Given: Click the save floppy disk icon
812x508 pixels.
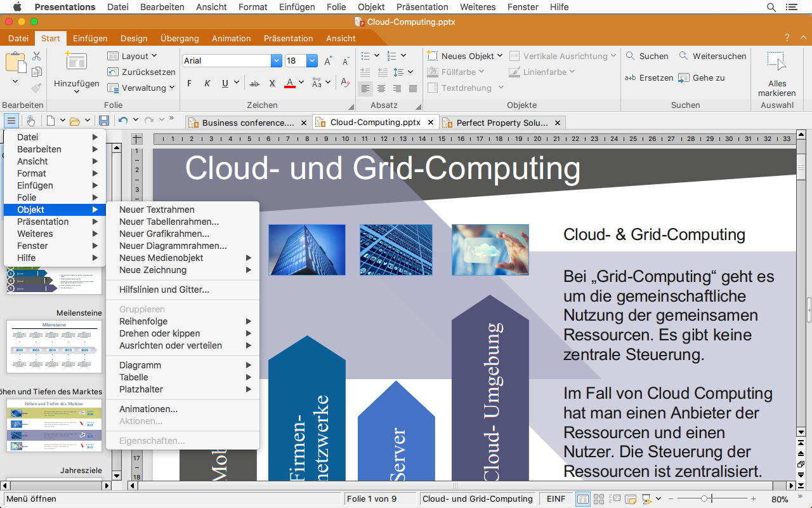Looking at the screenshot, I should 104,121.
